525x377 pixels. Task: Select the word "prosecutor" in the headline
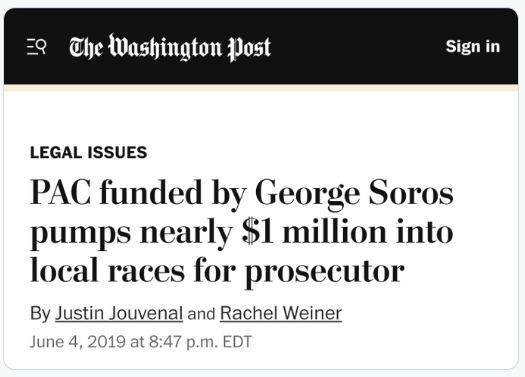click(x=325, y=272)
